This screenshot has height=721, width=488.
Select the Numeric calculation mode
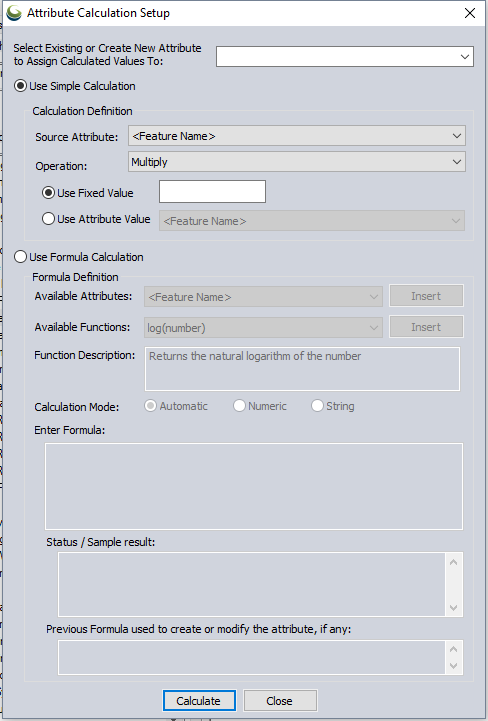tap(239, 406)
